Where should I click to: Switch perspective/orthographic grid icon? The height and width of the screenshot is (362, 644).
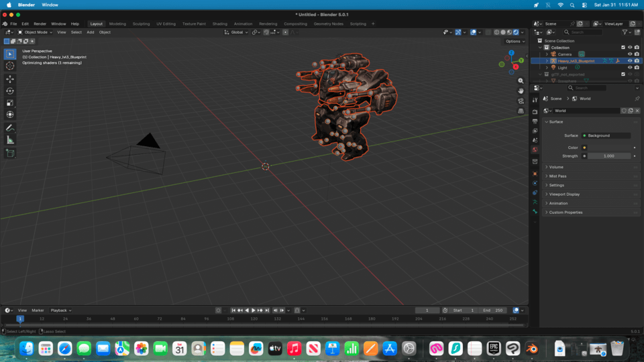(x=521, y=111)
